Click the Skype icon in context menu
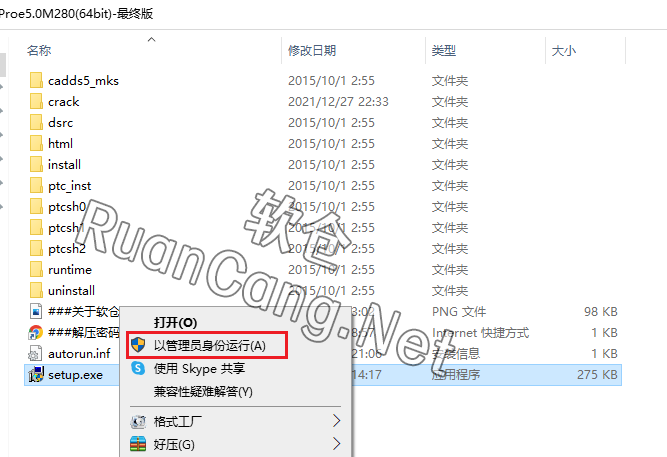The height and width of the screenshot is (457, 667). 138,368
